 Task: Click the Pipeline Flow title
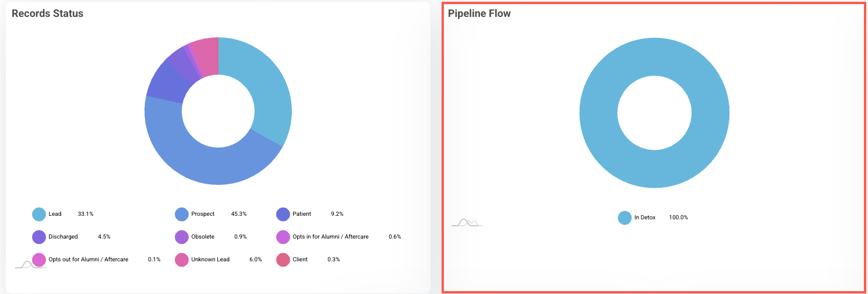479,13
